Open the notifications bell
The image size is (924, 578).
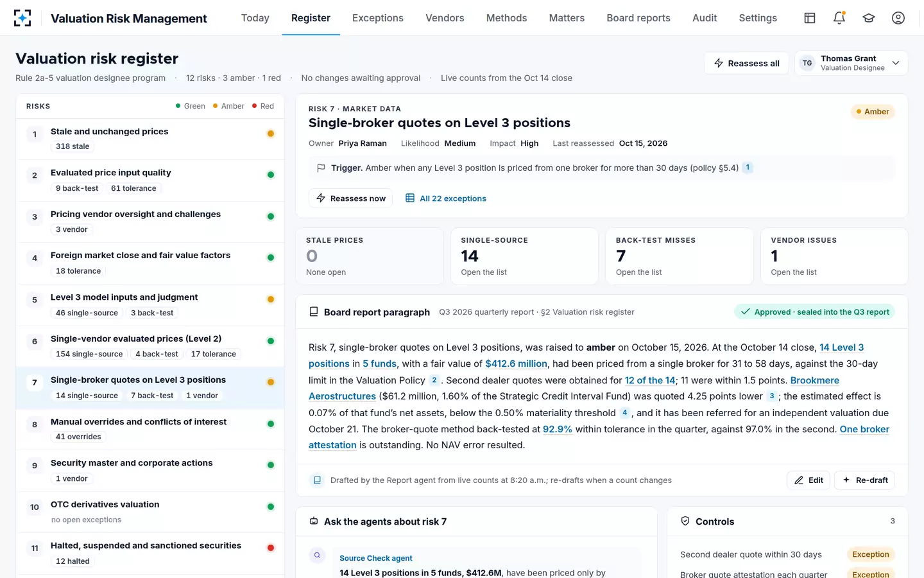839,18
